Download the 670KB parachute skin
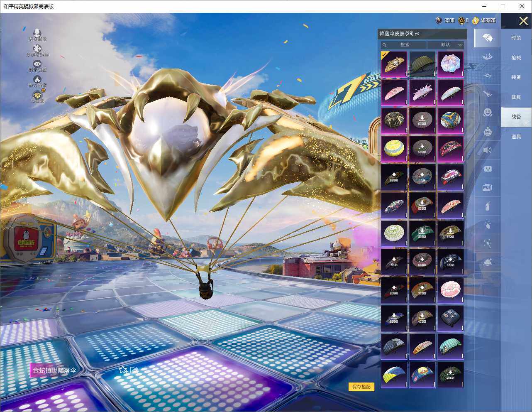Viewport: 532px width, 412px height. 450,262
